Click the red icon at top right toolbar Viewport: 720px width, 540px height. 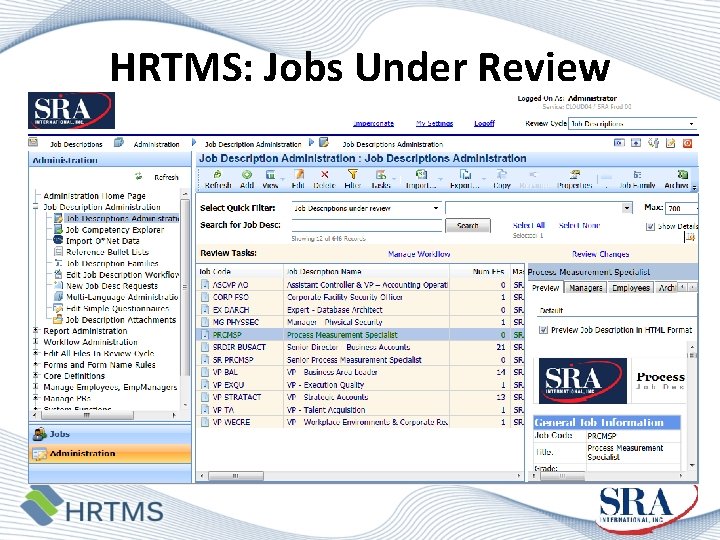(x=687, y=143)
